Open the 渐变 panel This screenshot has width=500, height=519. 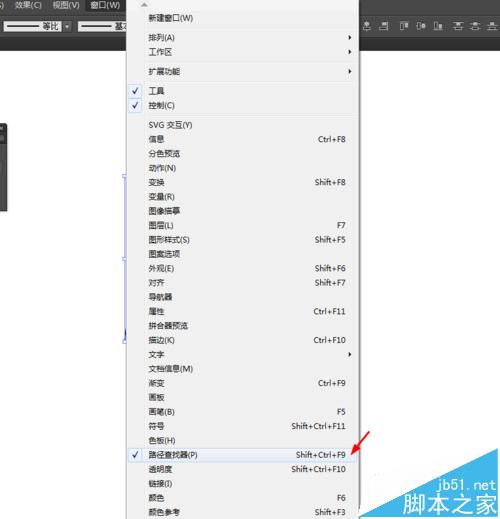click(243, 383)
